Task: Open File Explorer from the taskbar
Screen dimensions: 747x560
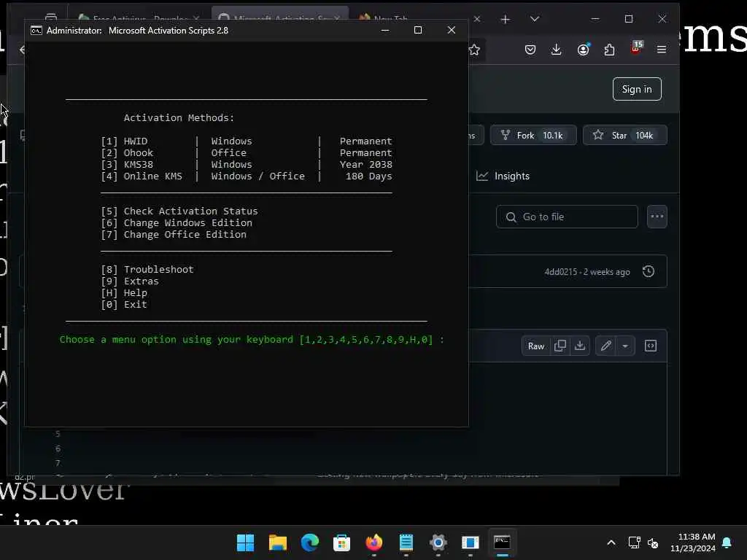Action: point(278,542)
